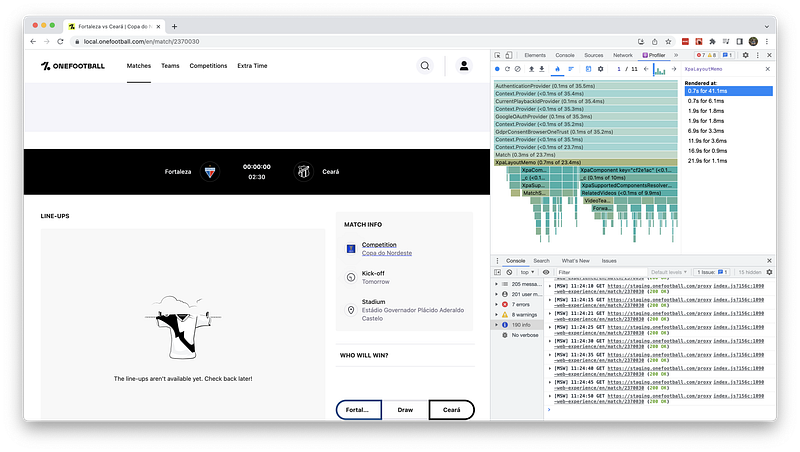Open the top context dropdown
The width and height of the screenshot is (800, 452).
point(527,271)
